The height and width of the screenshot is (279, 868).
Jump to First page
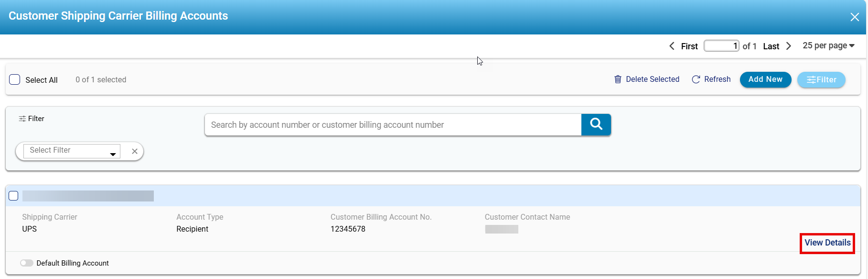pos(689,46)
